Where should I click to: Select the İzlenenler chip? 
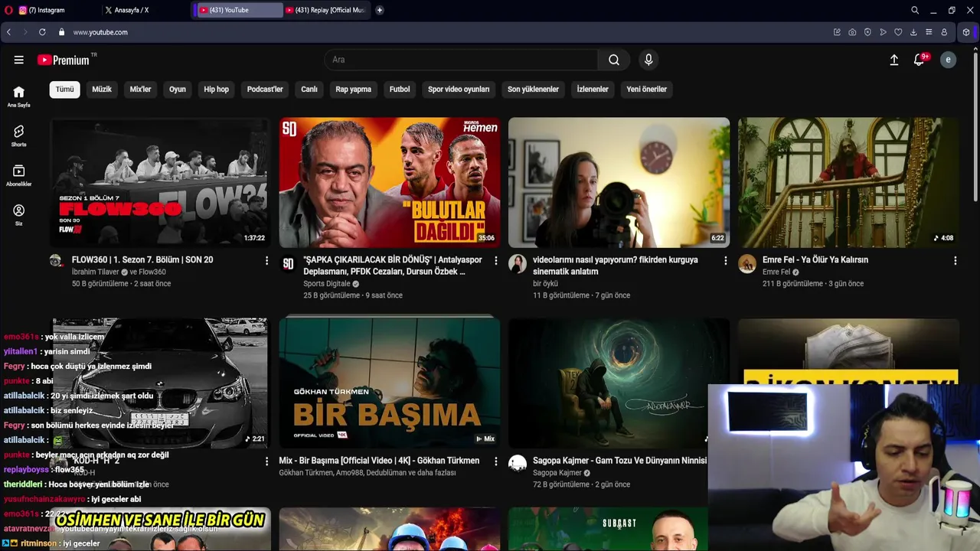coord(593,89)
